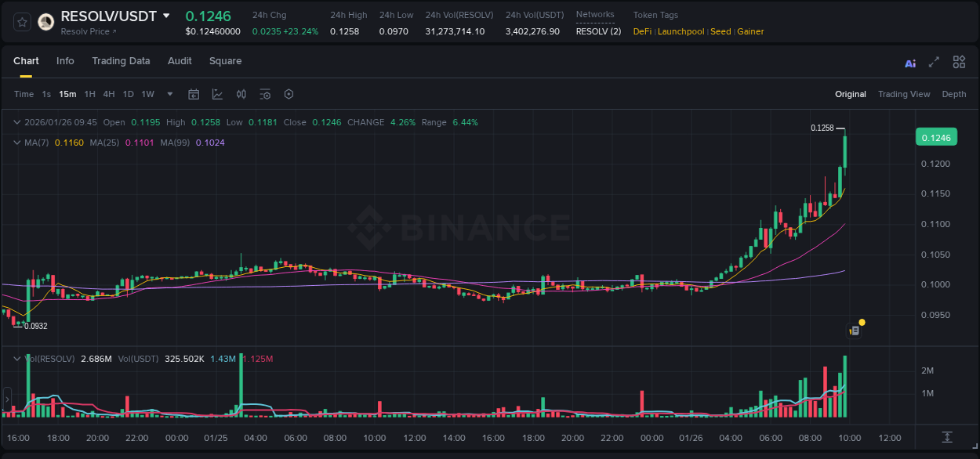
Task: Switch to the Depth chart view
Action: (953, 94)
